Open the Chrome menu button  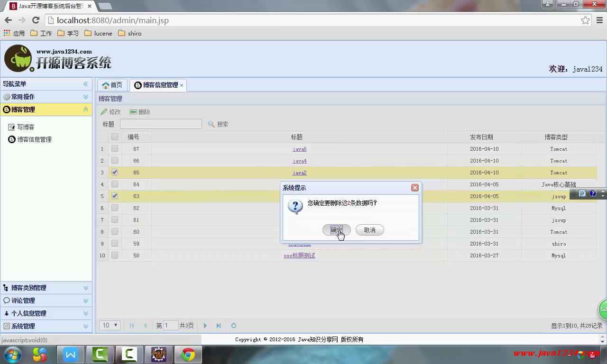599,20
